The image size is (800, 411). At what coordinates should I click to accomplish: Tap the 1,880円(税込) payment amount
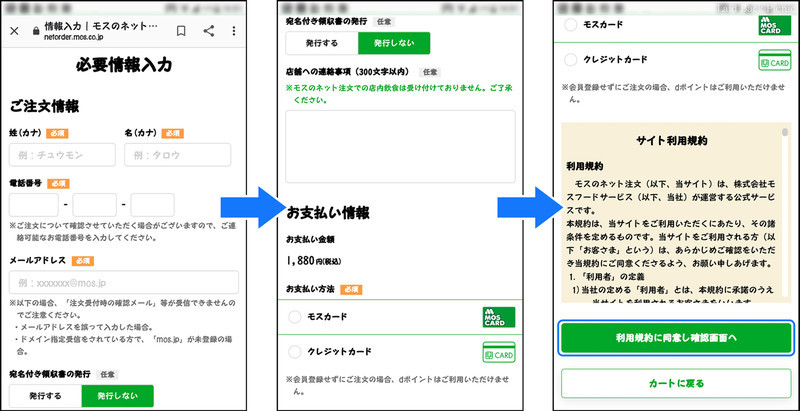[x=314, y=261]
